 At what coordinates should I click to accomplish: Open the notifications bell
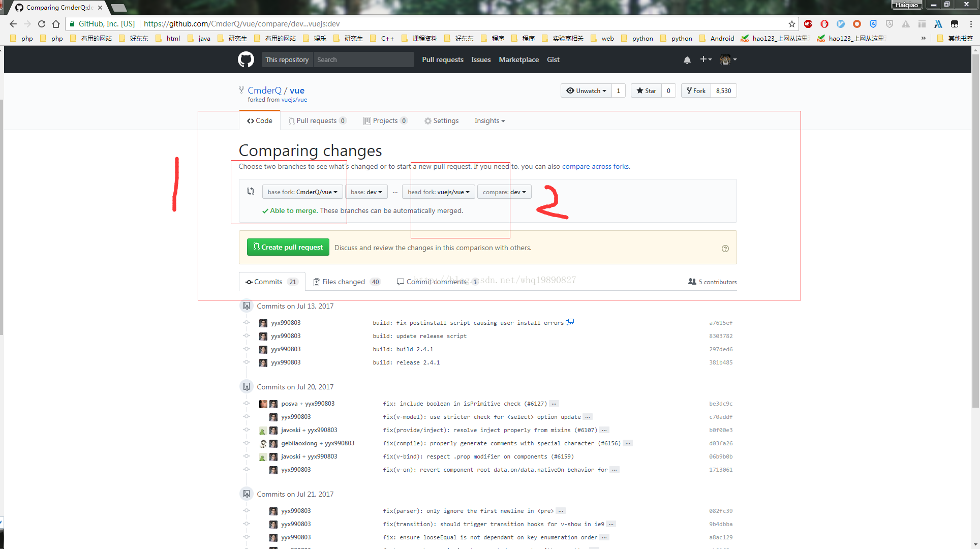pos(687,60)
